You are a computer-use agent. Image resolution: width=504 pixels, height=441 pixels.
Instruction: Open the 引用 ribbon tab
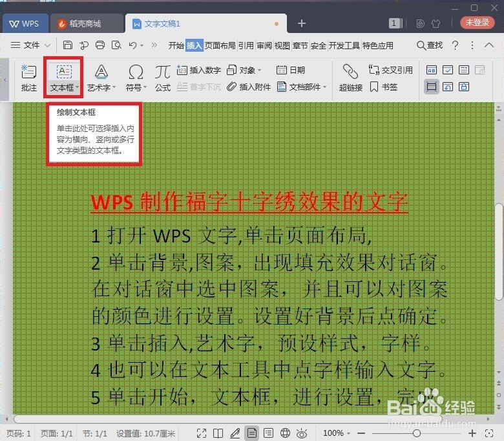pos(246,45)
